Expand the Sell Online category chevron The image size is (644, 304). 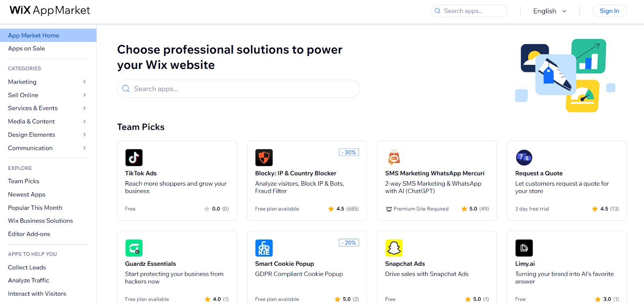coord(85,95)
